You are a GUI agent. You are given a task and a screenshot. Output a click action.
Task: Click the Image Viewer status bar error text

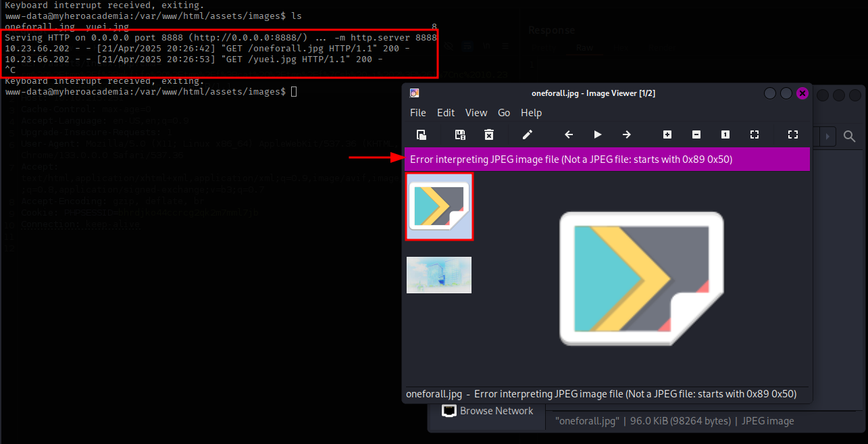(x=601, y=393)
